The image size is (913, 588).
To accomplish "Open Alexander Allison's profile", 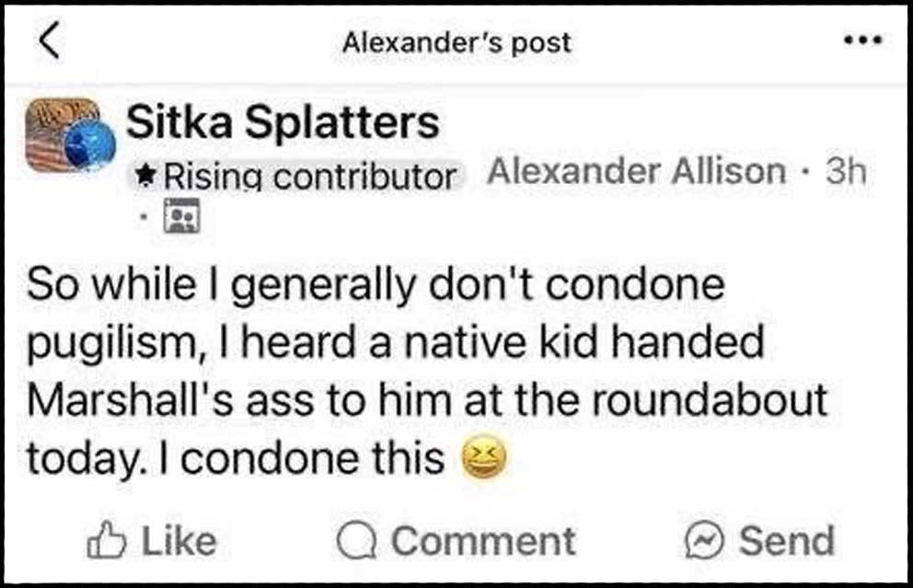I will coord(636,172).
